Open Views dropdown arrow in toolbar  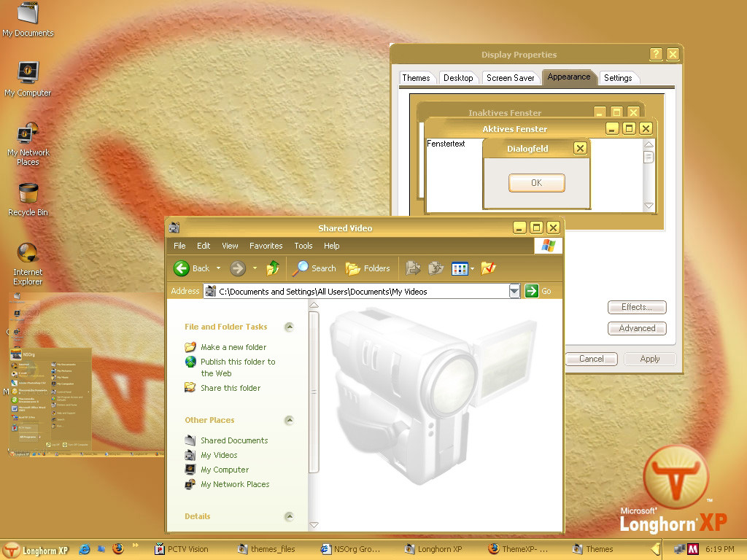(472, 268)
